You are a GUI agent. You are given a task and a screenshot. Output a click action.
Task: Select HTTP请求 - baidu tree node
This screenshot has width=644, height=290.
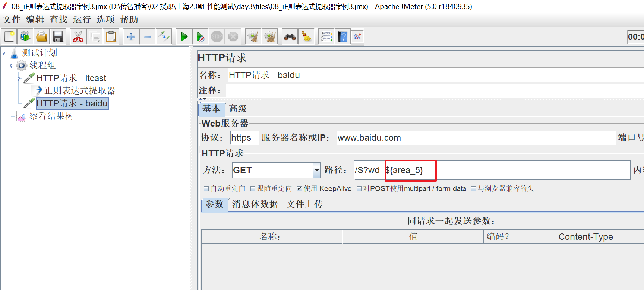coord(72,103)
